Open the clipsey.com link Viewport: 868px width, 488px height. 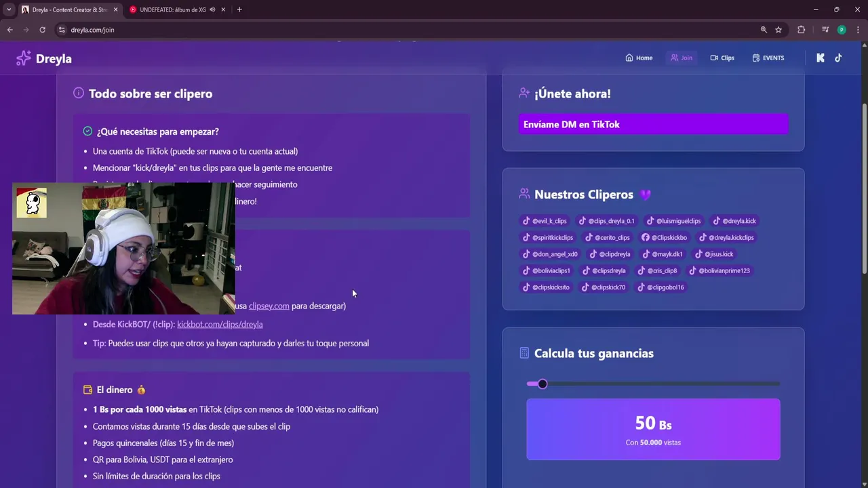[x=269, y=306]
